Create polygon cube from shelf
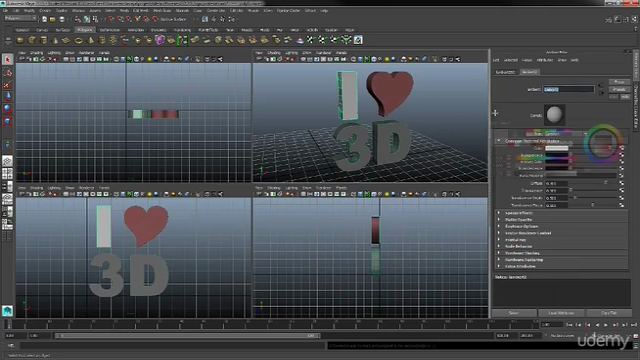 [32, 40]
